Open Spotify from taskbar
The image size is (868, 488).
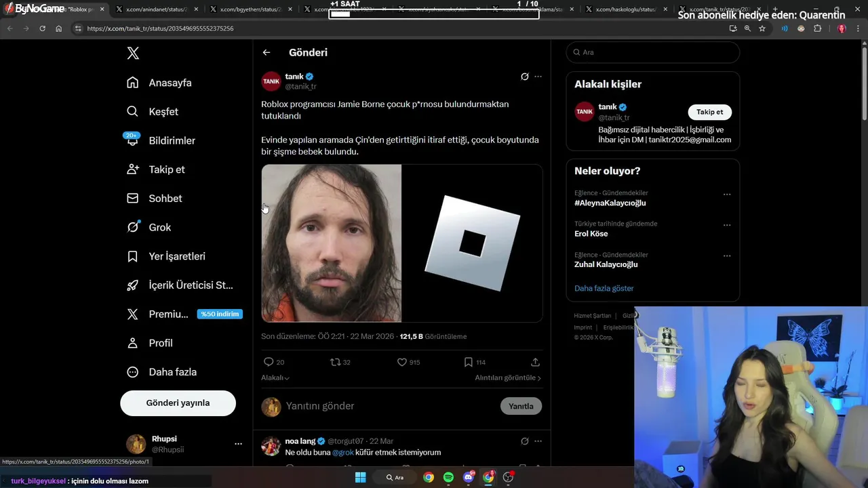pyautogui.click(x=448, y=477)
